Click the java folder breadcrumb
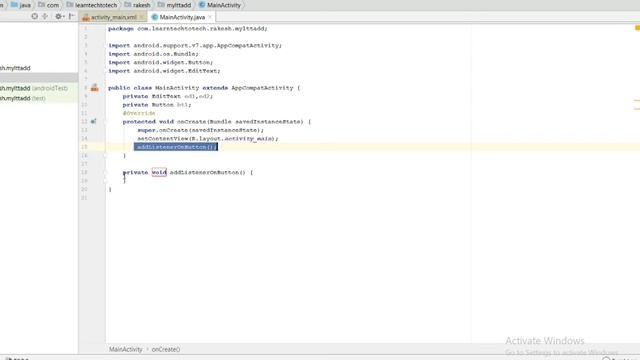Image resolution: width=640 pixels, height=360 pixels. coord(21,5)
